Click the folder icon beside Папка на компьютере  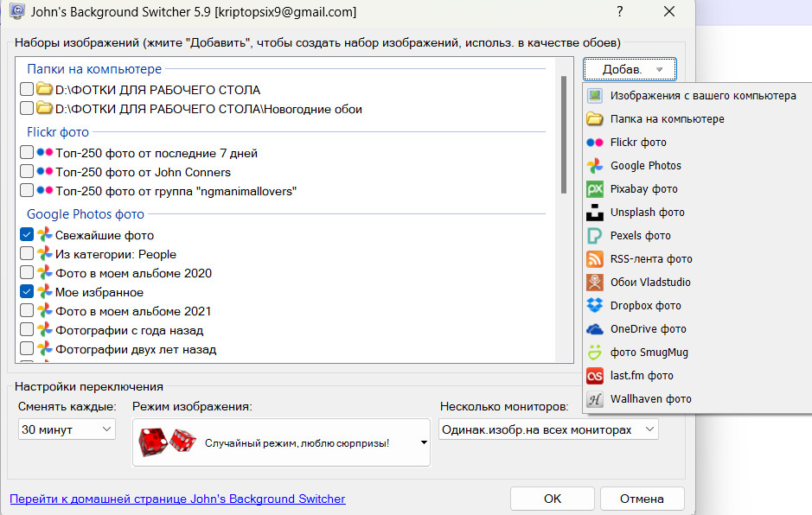pyautogui.click(x=594, y=119)
